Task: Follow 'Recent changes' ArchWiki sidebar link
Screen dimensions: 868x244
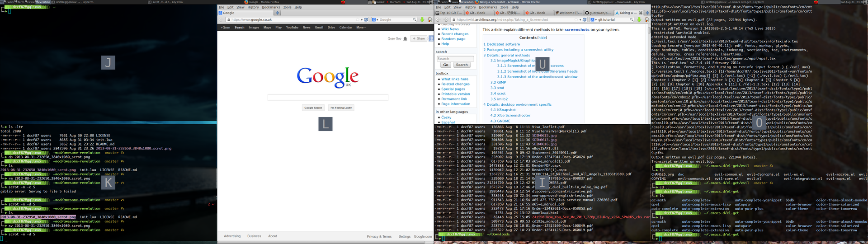Action: [x=455, y=34]
